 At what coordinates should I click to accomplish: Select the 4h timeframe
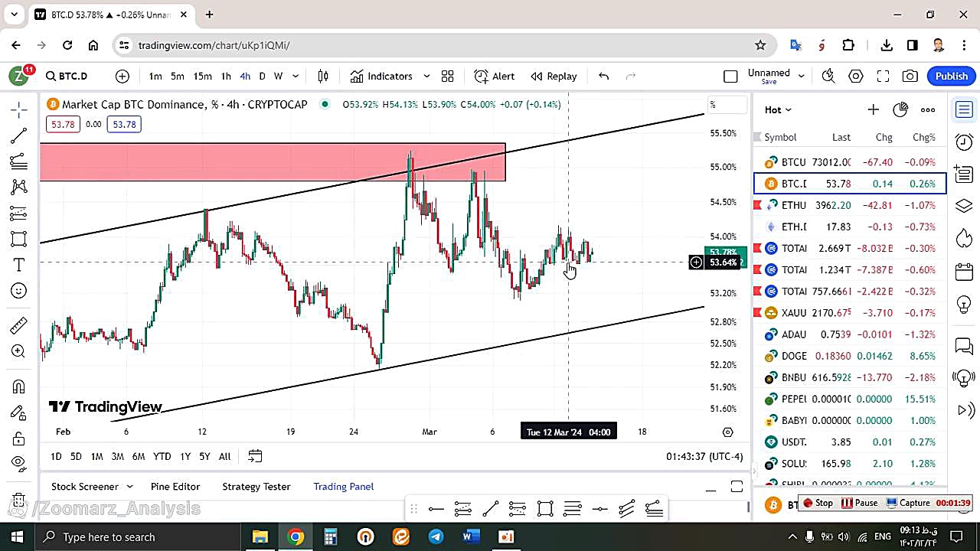click(x=245, y=76)
